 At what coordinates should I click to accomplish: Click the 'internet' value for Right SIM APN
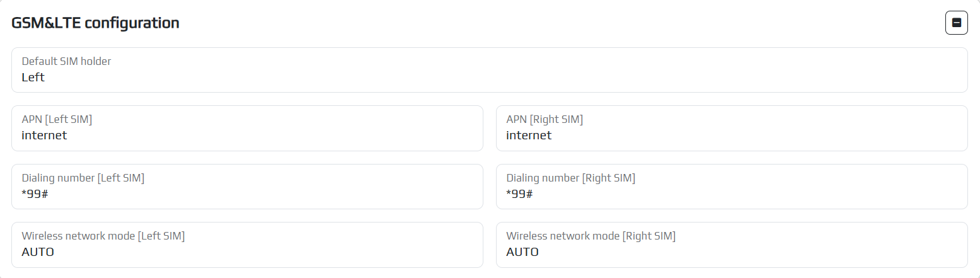pos(529,136)
